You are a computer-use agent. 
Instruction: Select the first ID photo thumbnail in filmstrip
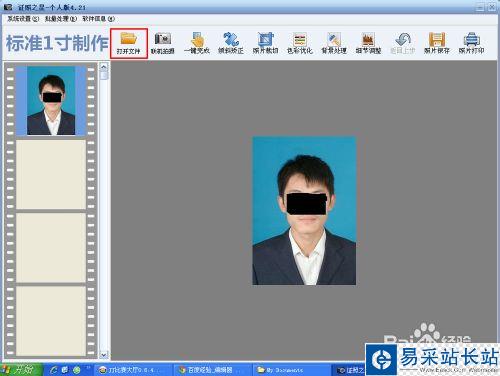click(51, 100)
